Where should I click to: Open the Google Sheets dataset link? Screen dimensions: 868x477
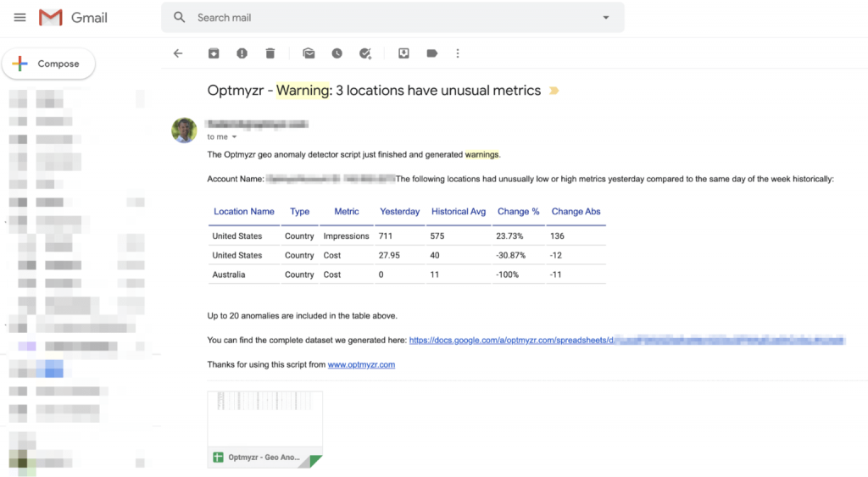point(626,341)
